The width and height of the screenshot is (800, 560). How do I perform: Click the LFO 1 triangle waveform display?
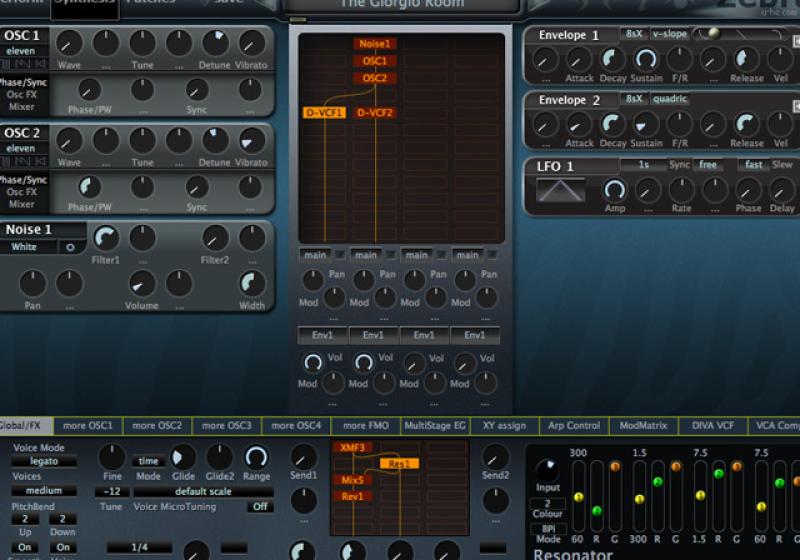click(560, 189)
